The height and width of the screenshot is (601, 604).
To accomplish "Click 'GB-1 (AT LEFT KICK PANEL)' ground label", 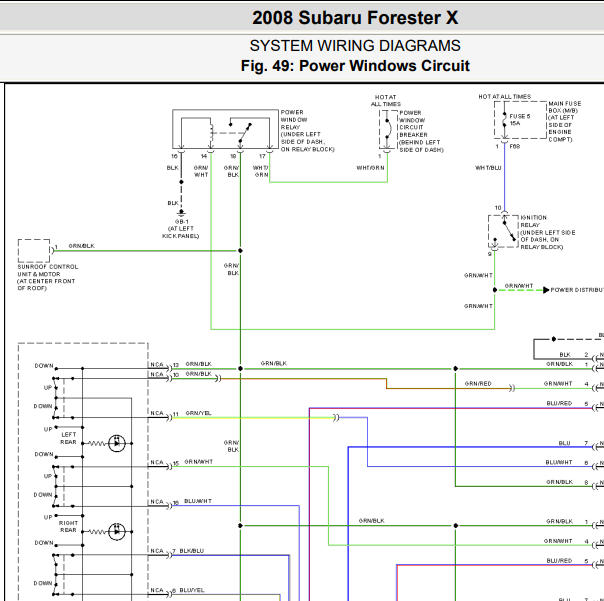I will tap(181, 229).
